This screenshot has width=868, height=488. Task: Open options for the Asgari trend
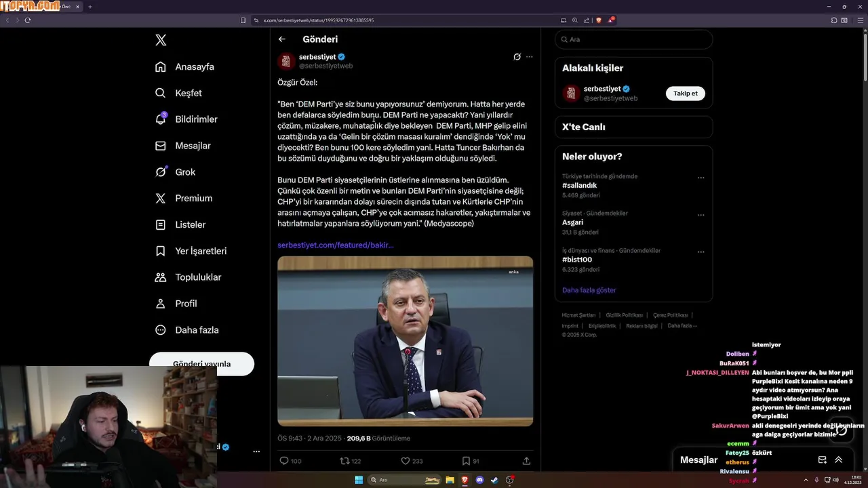[x=701, y=215]
